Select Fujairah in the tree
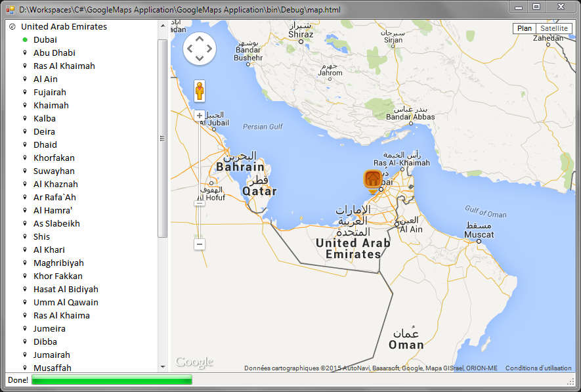 50,93
